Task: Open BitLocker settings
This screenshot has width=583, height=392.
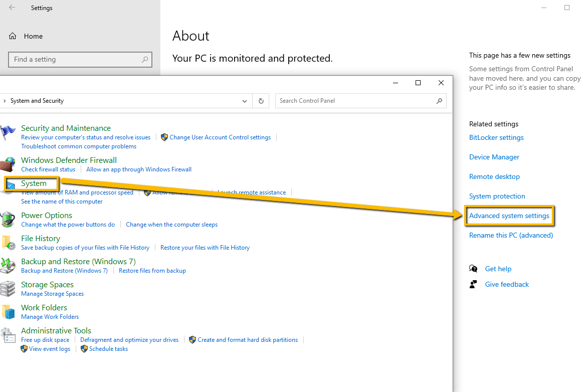Action: (x=496, y=137)
